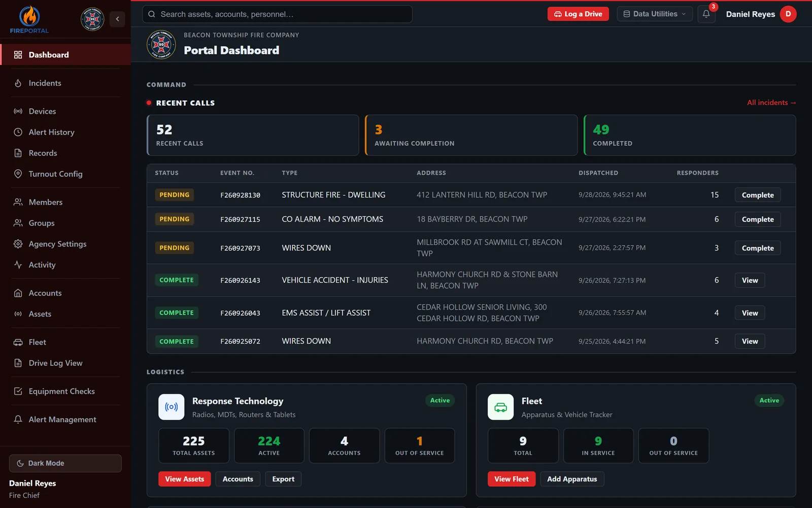Viewport: 812px width, 508px height.
Task: Click the Fleet truck icon in the sidebar
Action: point(18,342)
